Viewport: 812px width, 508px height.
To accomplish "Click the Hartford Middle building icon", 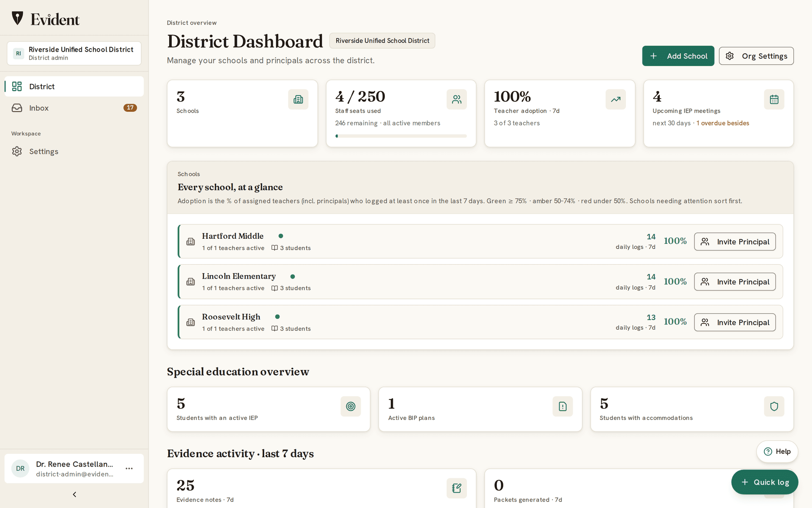I will 191,241.
